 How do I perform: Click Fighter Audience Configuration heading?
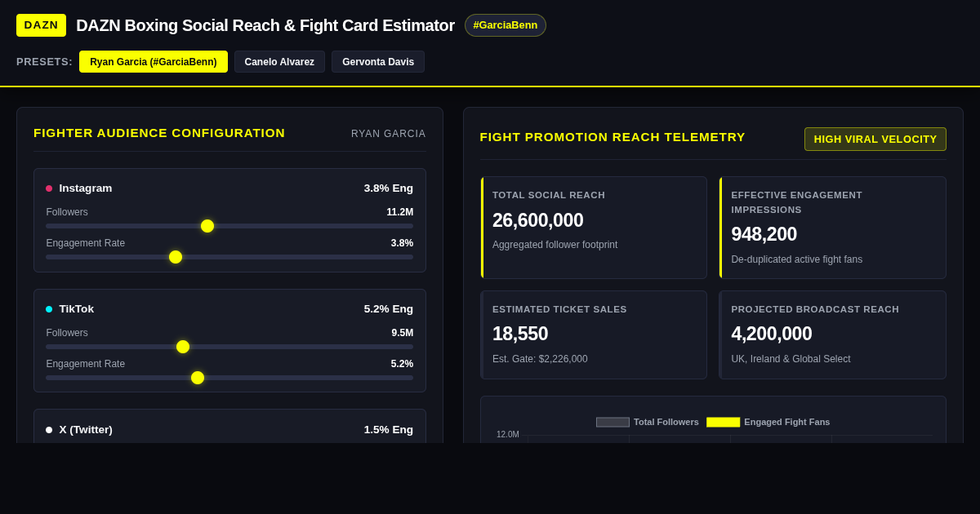coord(159,133)
